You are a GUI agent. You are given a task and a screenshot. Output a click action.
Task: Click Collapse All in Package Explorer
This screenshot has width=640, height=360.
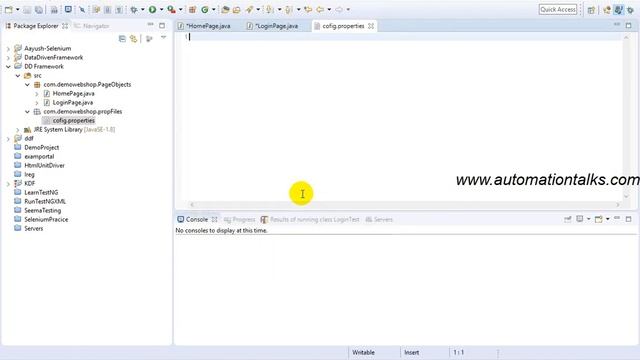[x=122, y=39]
